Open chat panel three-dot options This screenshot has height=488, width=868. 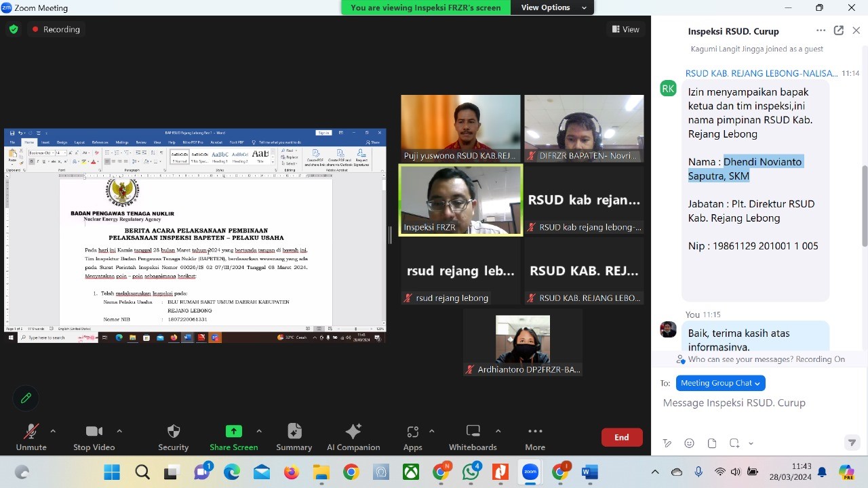821,30
